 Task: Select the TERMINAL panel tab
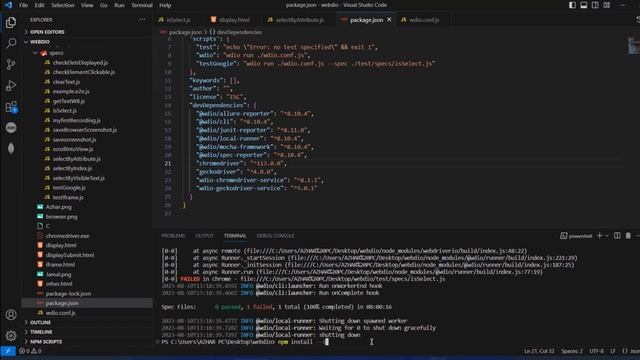[x=235, y=236]
